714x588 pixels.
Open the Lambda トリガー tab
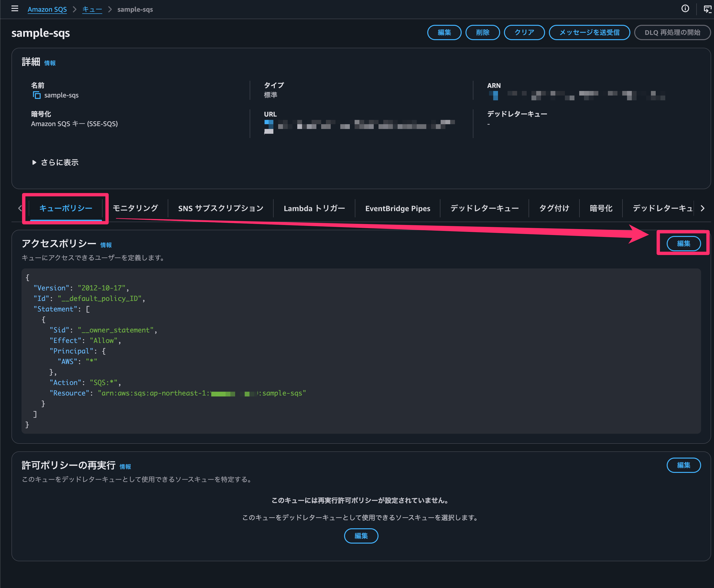pos(314,208)
